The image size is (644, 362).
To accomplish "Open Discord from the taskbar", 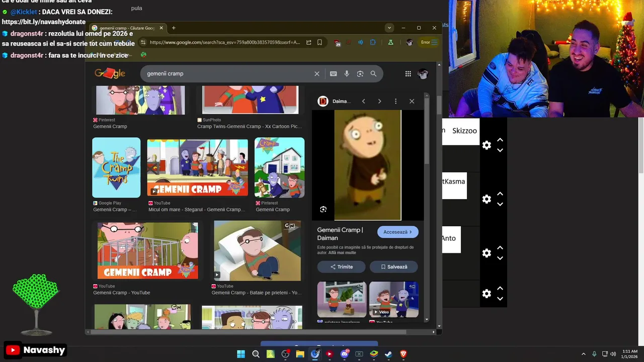I will pyautogui.click(x=345, y=354).
